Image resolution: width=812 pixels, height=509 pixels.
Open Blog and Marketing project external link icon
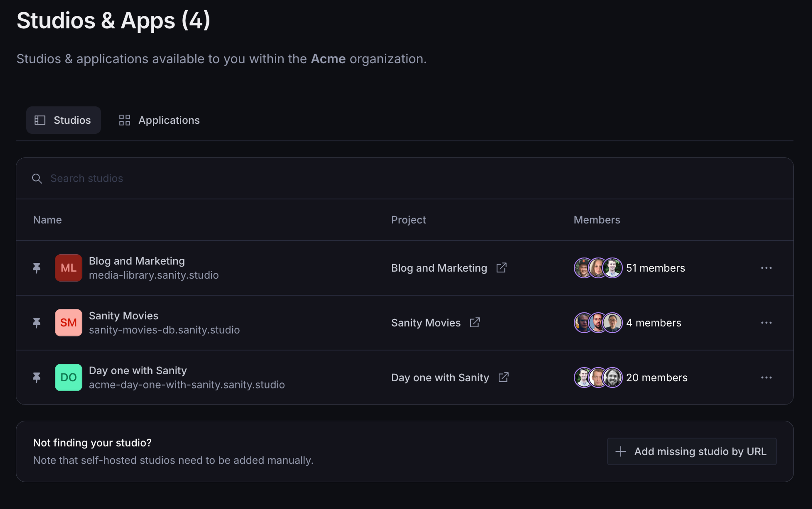coord(501,268)
